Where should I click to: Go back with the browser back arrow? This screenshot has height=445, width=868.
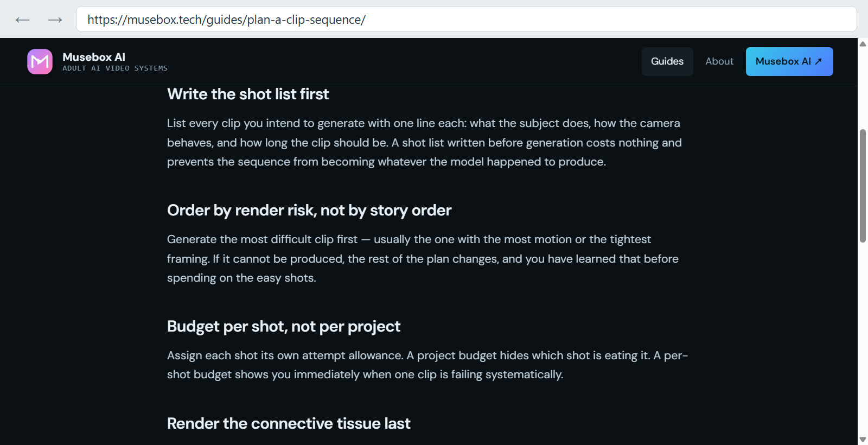click(x=22, y=20)
